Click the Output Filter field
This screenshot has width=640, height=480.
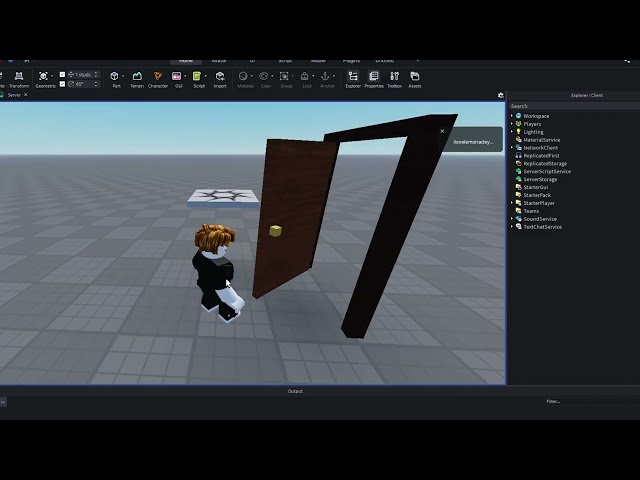592,402
